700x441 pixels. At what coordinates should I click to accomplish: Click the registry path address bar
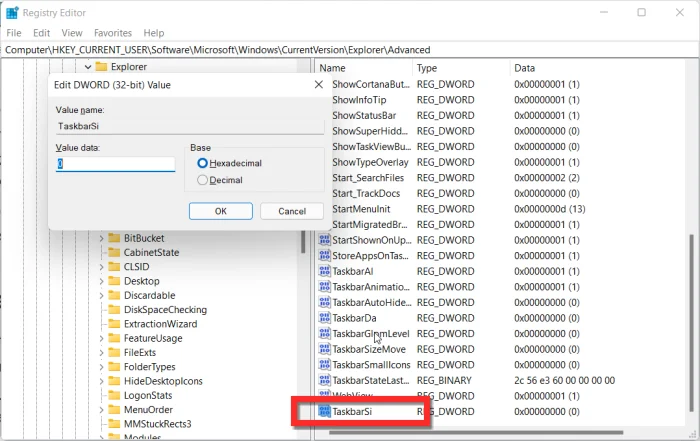pyautogui.click(x=350, y=50)
